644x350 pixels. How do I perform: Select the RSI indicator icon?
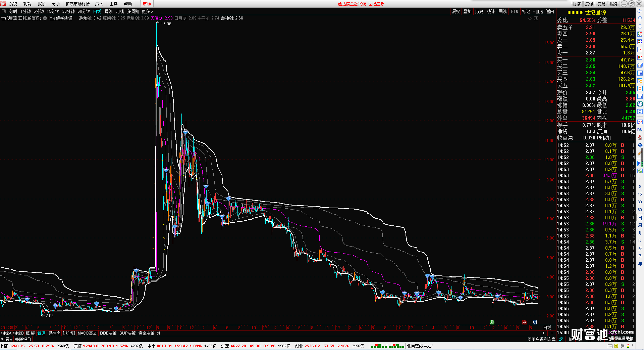640,130
